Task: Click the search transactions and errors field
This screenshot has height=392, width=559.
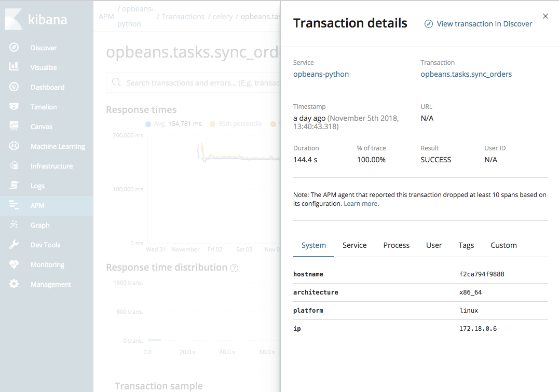Action: pos(197,83)
